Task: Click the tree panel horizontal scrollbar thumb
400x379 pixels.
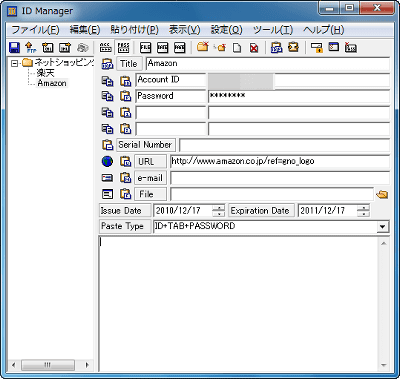Action: pyautogui.click(x=48, y=365)
